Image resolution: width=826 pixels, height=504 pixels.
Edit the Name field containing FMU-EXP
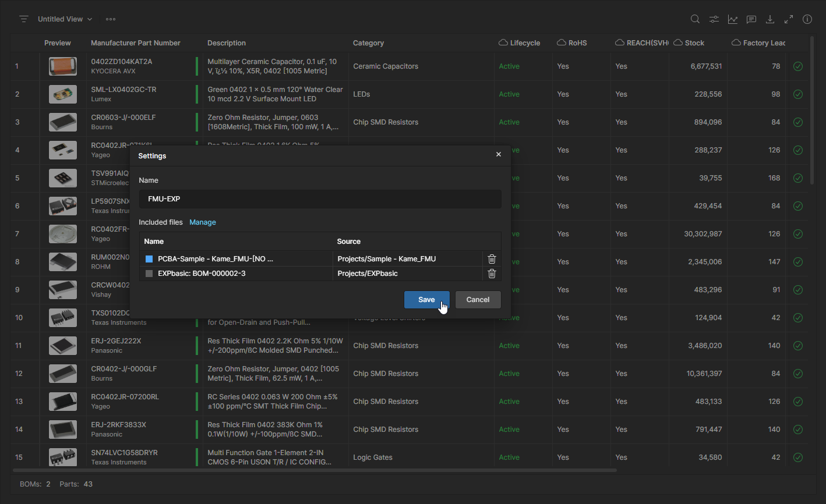click(x=320, y=199)
